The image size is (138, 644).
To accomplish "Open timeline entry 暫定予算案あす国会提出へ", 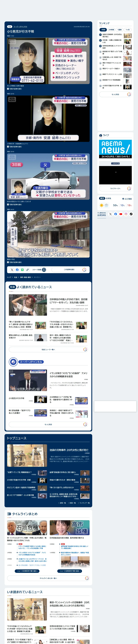I will click(x=75, y=554).
